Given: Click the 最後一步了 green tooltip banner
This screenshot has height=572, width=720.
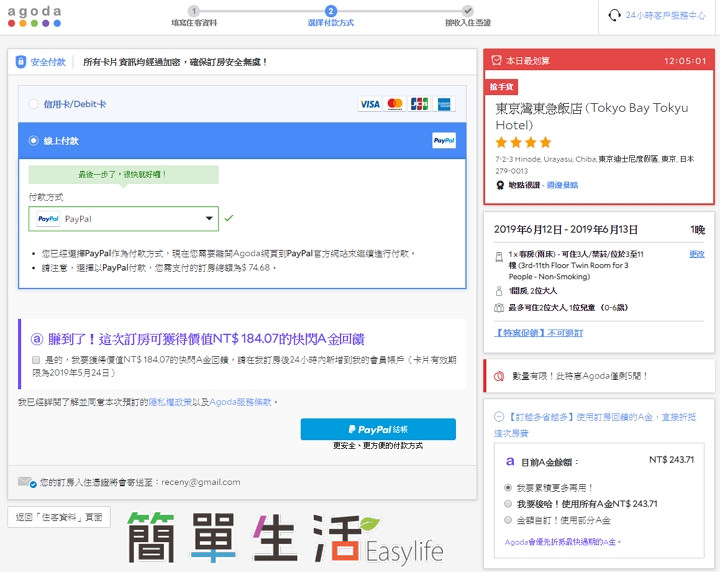Looking at the screenshot, I should click(x=124, y=174).
